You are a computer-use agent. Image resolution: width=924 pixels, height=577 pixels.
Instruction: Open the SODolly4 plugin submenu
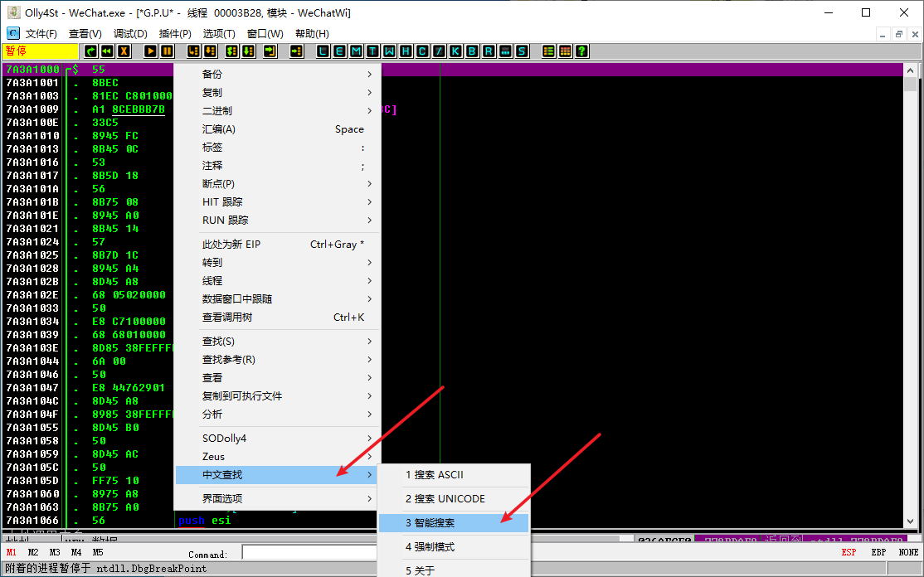click(x=276, y=439)
